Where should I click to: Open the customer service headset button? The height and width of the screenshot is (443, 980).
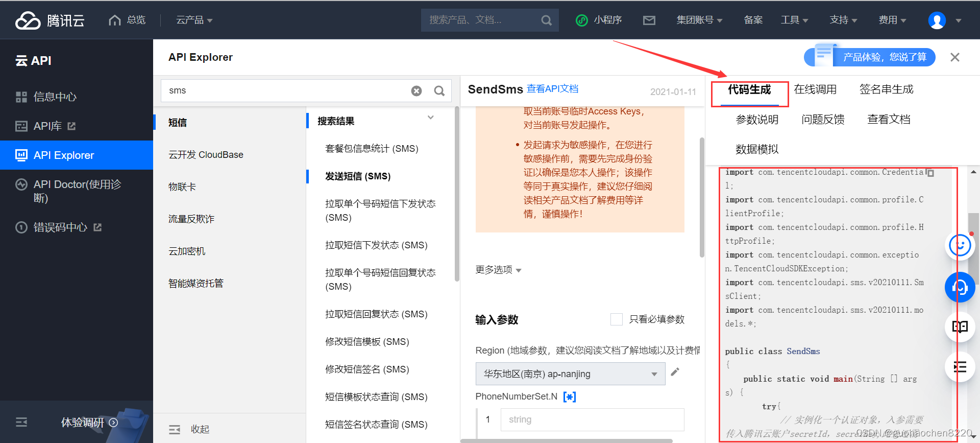point(960,287)
